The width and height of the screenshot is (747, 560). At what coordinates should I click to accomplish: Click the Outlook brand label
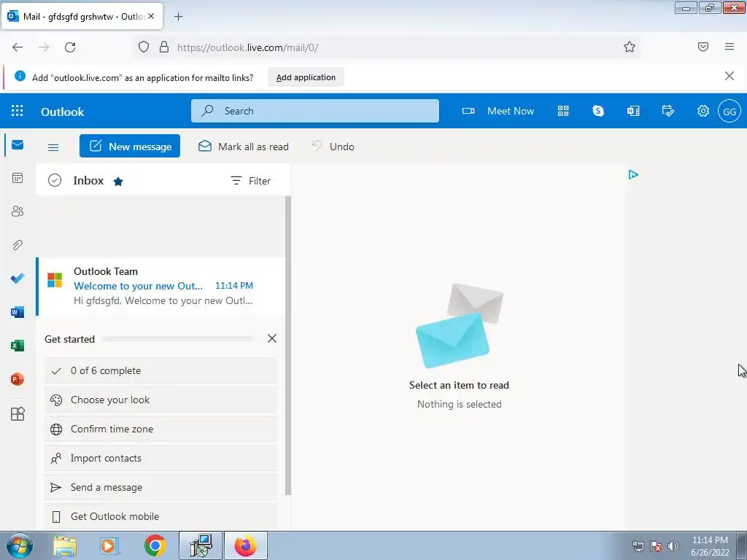[x=63, y=112]
